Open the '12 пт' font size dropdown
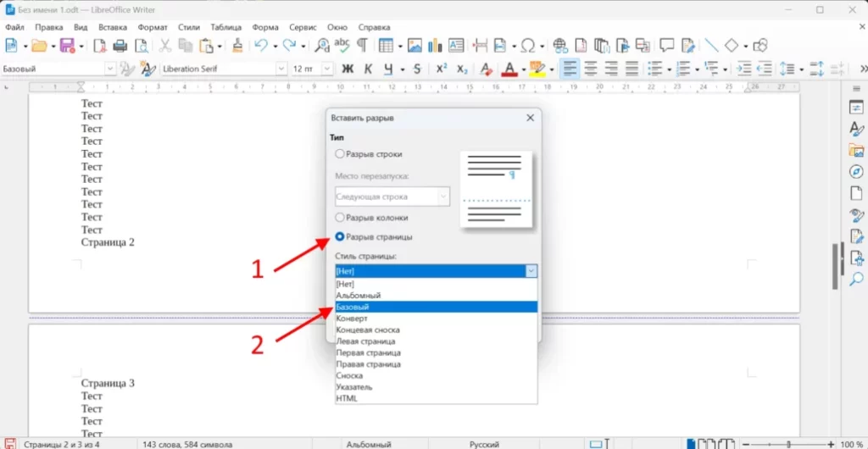Screen dimensions: 868x449 click(x=327, y=69)
